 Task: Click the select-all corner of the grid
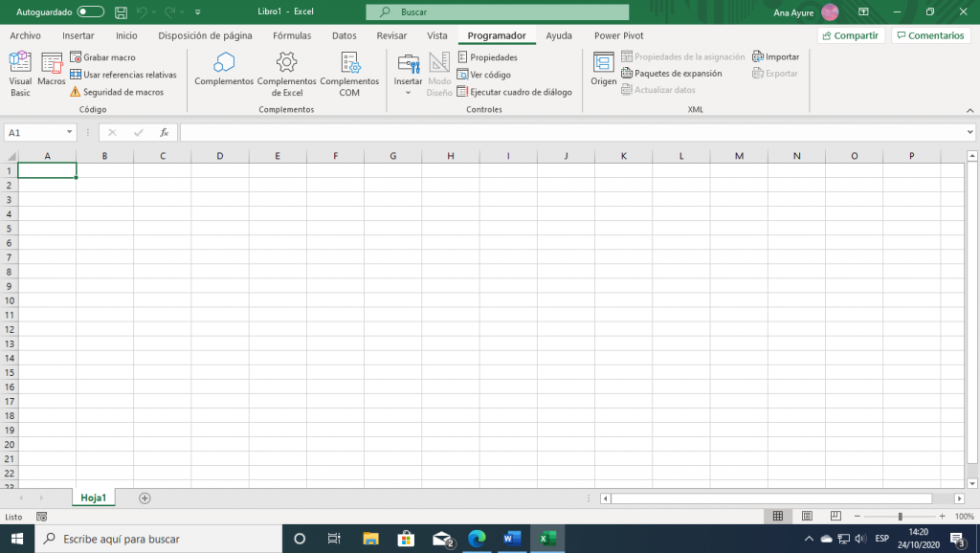pyautogui.click(x=10, y=156)
